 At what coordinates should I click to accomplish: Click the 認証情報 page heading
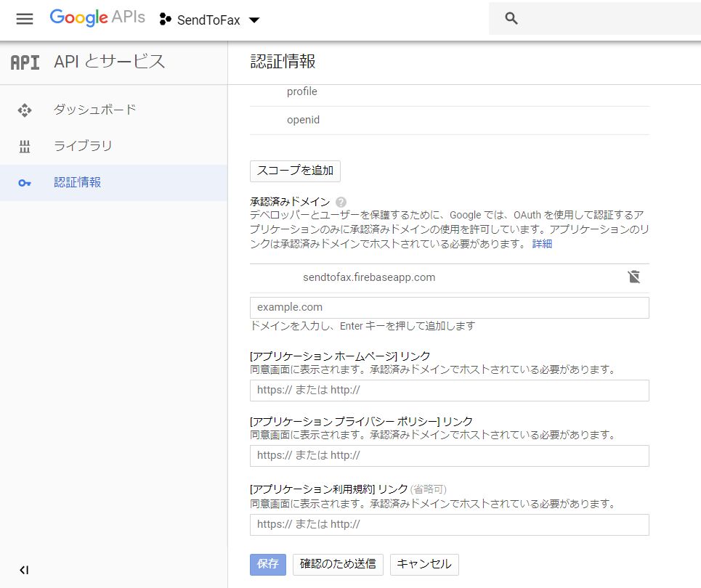[283, 62]
